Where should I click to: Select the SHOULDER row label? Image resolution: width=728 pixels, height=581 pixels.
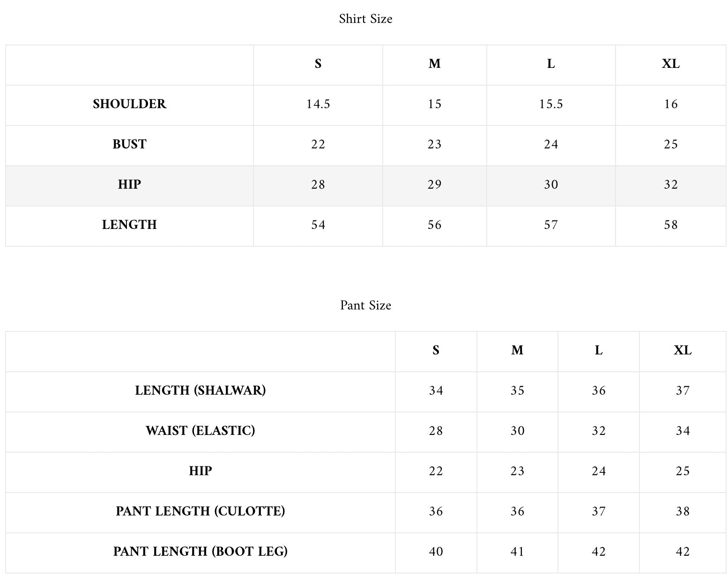click(129, 104)
